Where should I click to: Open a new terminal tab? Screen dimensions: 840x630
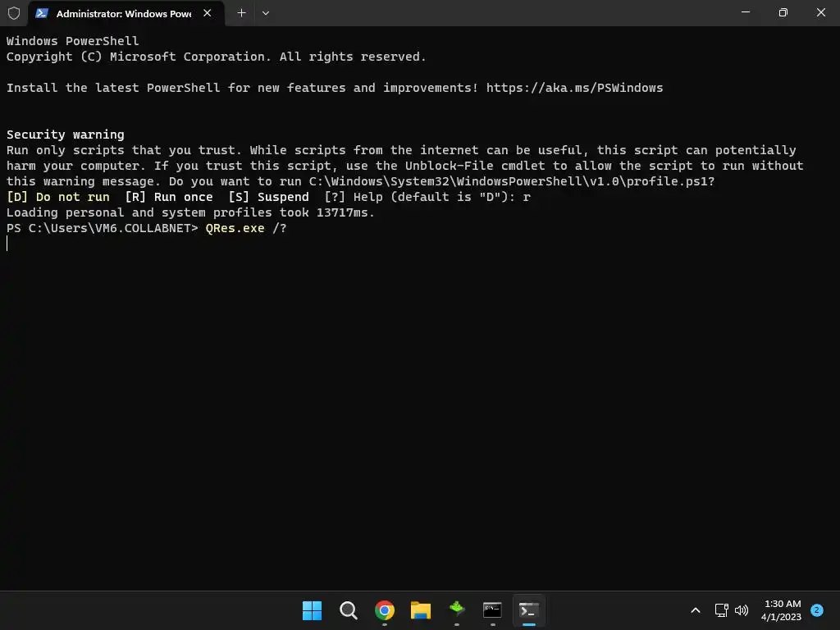click(242, 13)
